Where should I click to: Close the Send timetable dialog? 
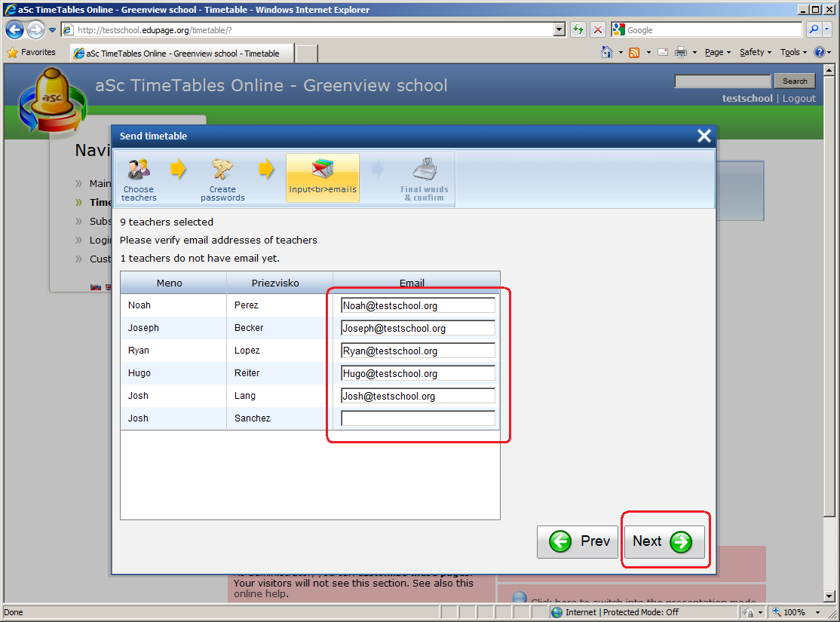(704, 136)
